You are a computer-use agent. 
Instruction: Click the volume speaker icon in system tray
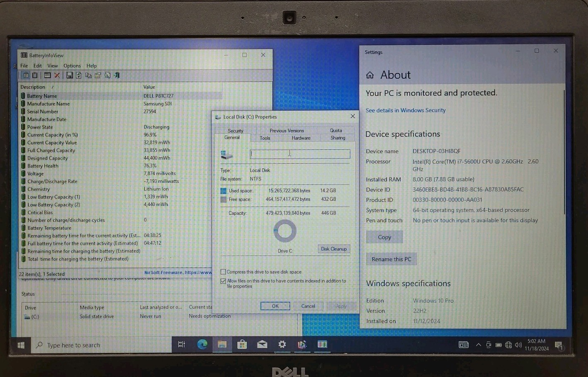518,345
